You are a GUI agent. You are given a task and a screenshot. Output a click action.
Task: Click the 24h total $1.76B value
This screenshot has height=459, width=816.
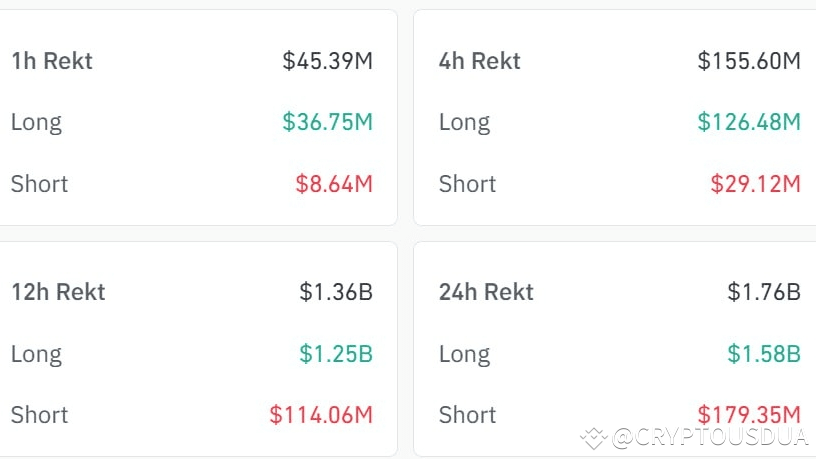pyautogui.click(x=764, y=292)
